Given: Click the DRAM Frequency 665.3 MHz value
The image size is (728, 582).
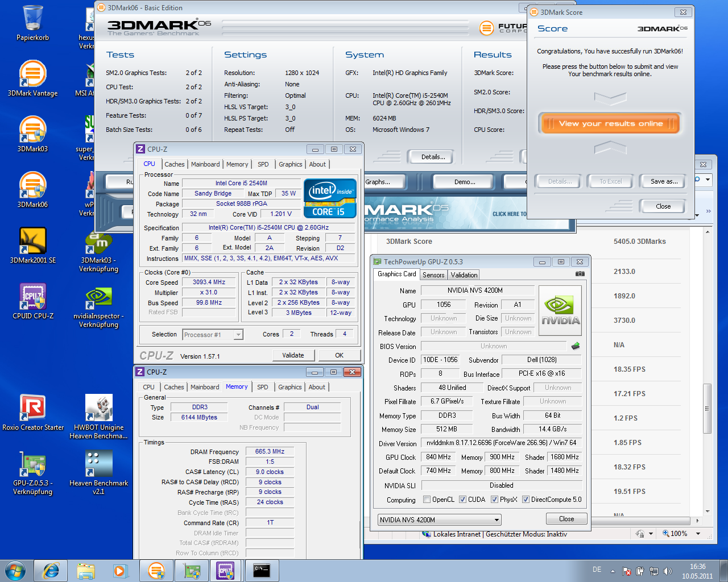Looking at the screenshot, I should click(x=270, y=451).
